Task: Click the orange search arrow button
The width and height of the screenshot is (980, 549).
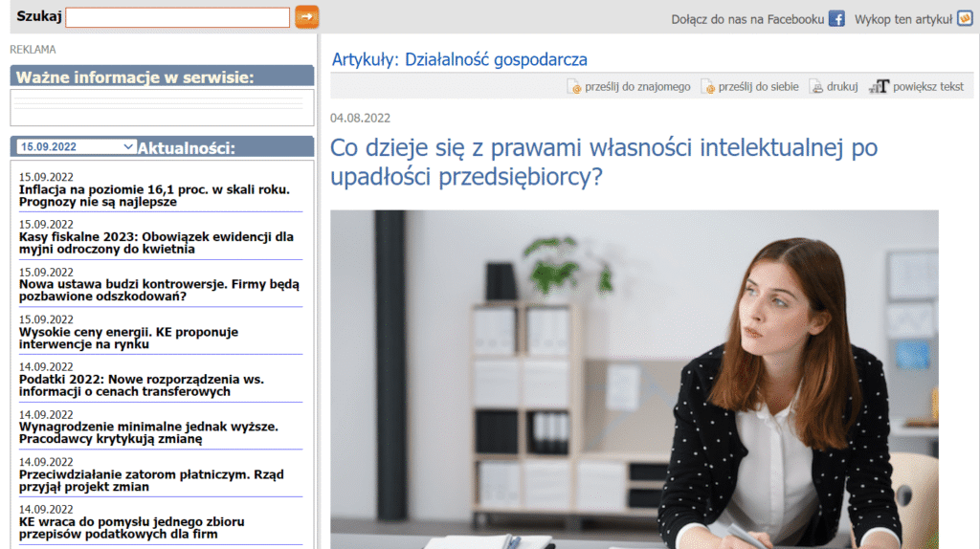Action: pos(306,16)
